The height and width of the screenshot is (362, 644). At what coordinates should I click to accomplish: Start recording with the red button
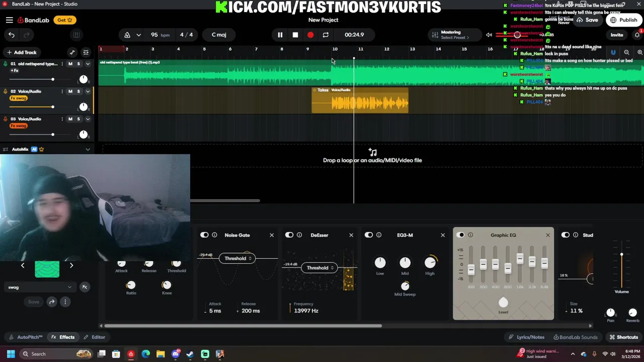pos(310,35)
